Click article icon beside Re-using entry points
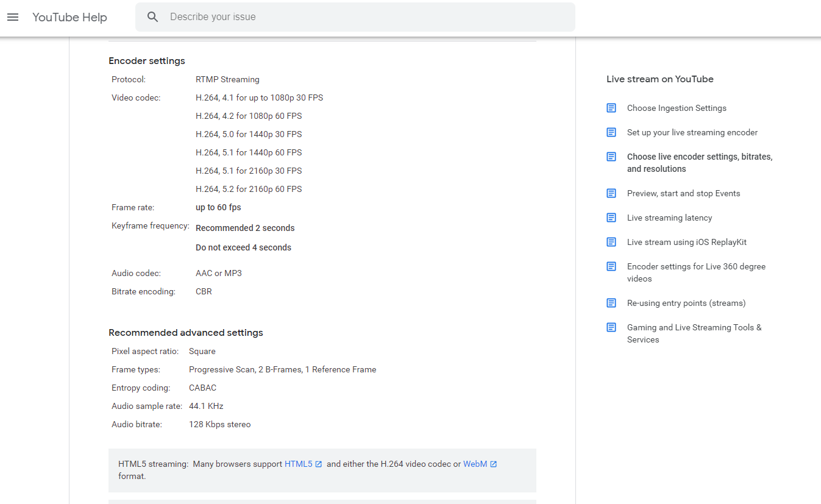821x504 pixels. 611,303
